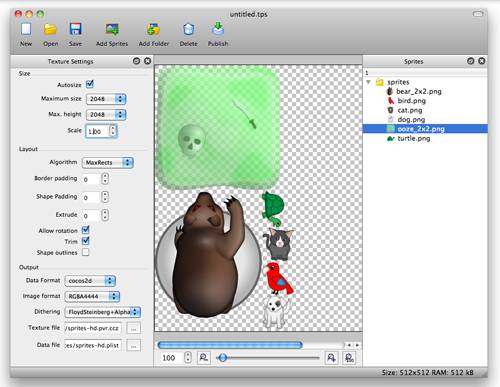Toggle the Autosize checkbox
500x387 pixels.
click(90, 84)
